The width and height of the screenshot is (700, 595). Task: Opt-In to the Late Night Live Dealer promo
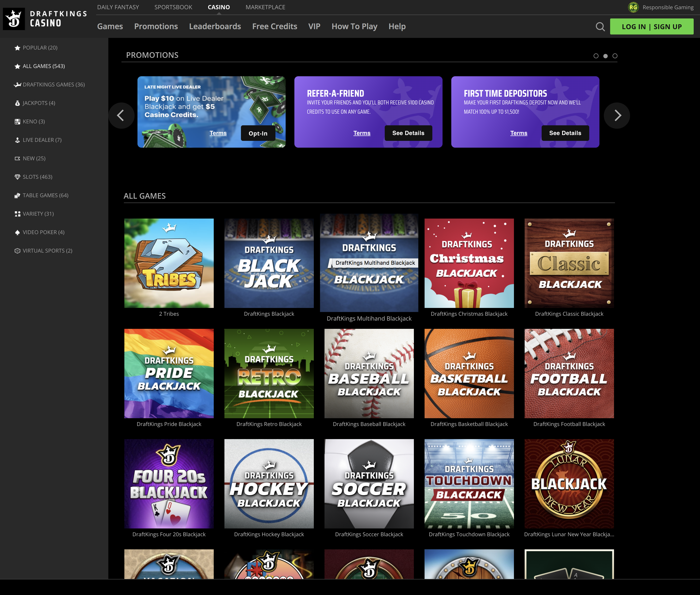tap(258, 133)
